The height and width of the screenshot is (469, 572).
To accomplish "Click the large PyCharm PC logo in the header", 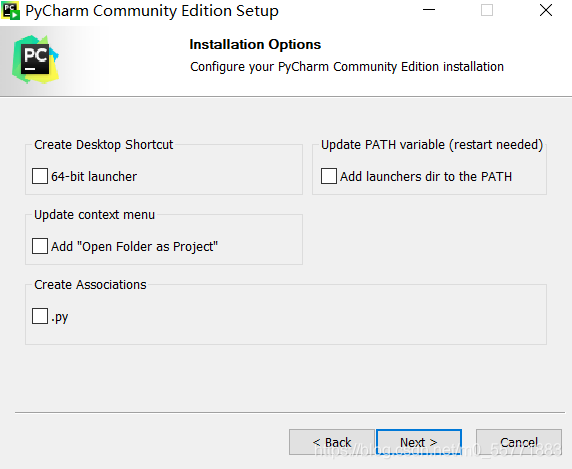I will [x=35, y=59].
